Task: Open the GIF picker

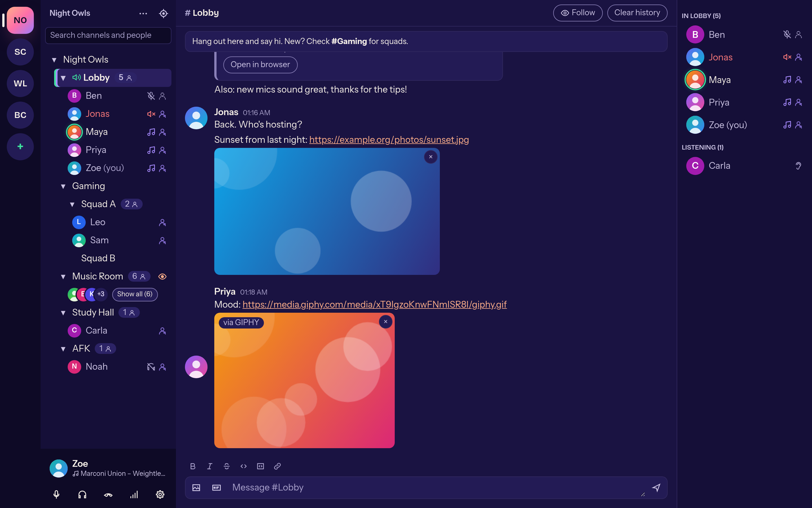Action: (x=217, y=487)
